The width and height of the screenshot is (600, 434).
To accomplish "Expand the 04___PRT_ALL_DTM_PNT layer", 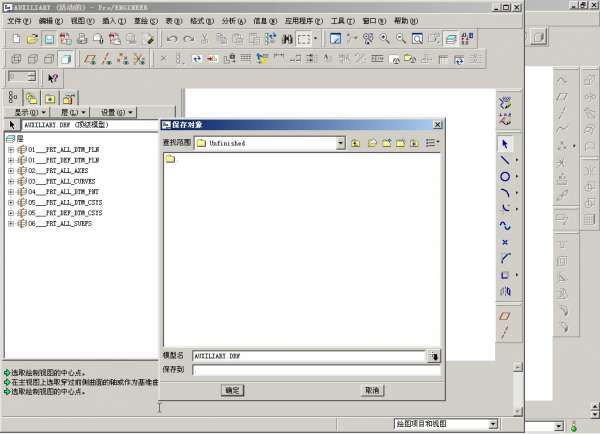I will coord(11,192).
